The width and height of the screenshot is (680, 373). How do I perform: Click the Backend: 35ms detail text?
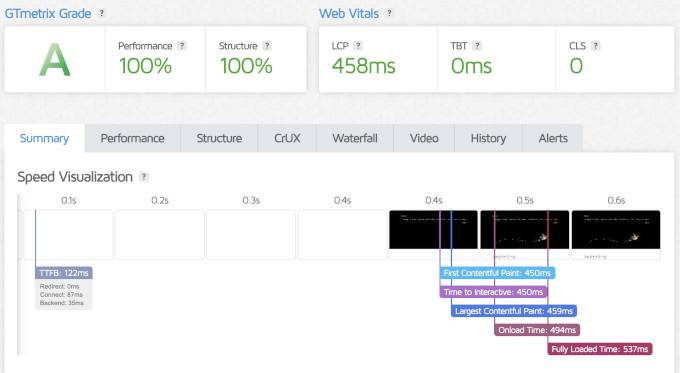click(x=62, y=303)
